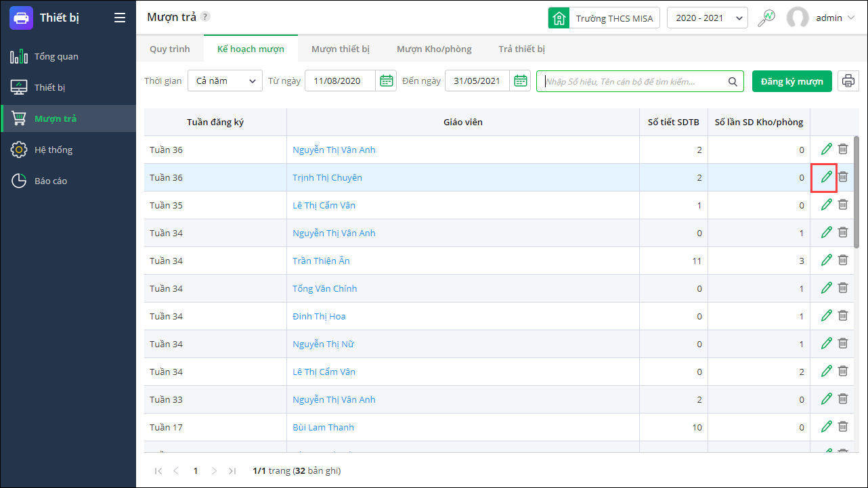The image size is (868, 488).
Task: Select Mượn trả in the sidebar
Action: [x=68, y=118]
